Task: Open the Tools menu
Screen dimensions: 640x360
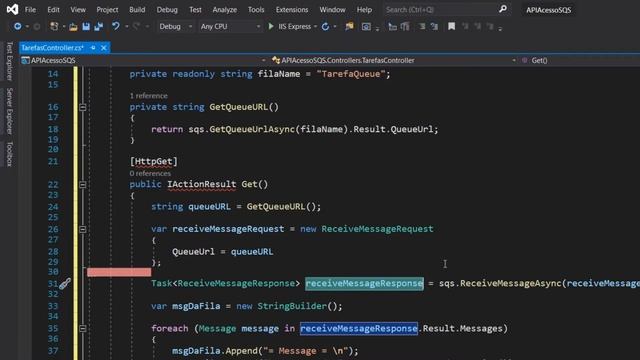Action: (x=256, y=9)
